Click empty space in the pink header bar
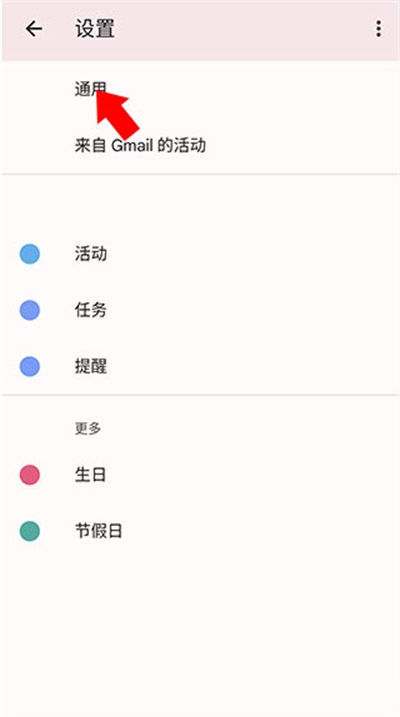This screenshot has width=400, height=717. click(242, 30)
